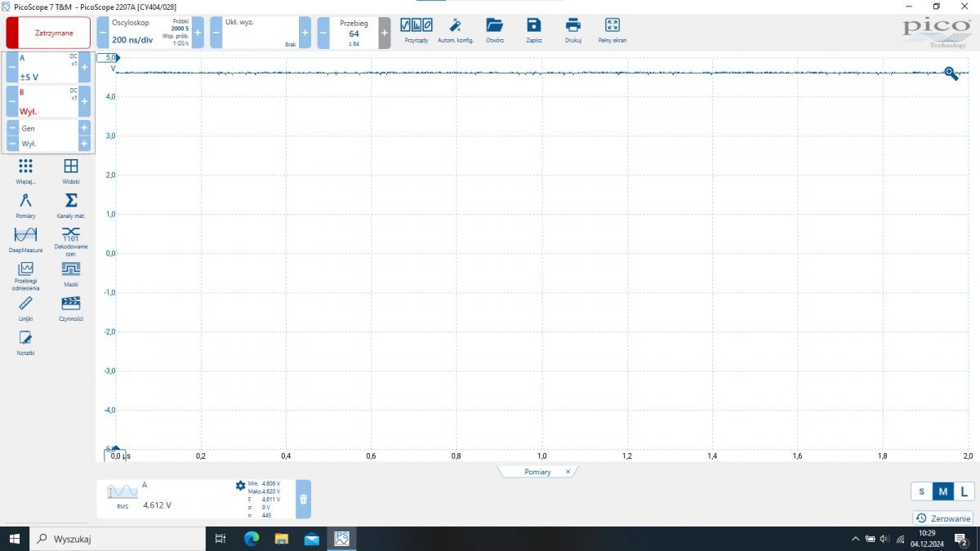Click the Zerowanie reset button

point(943,518)
